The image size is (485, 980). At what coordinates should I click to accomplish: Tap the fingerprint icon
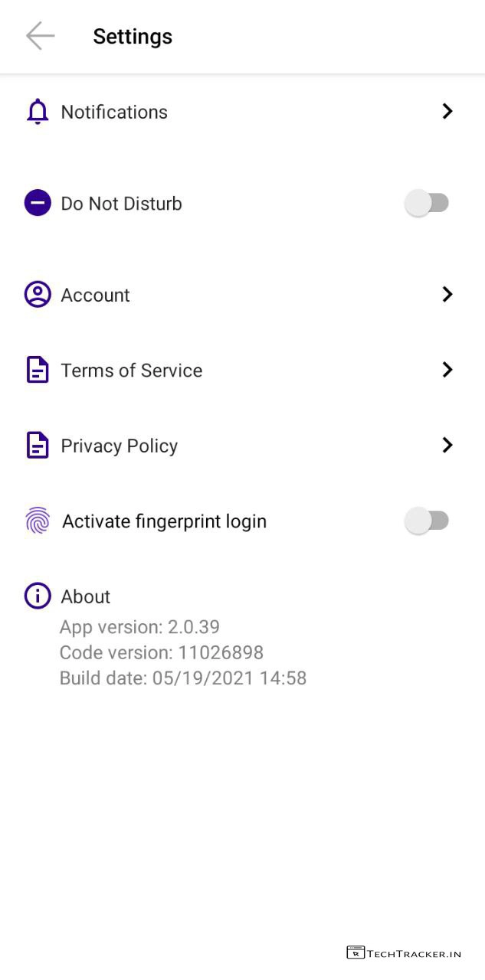[x=38, y=521]
